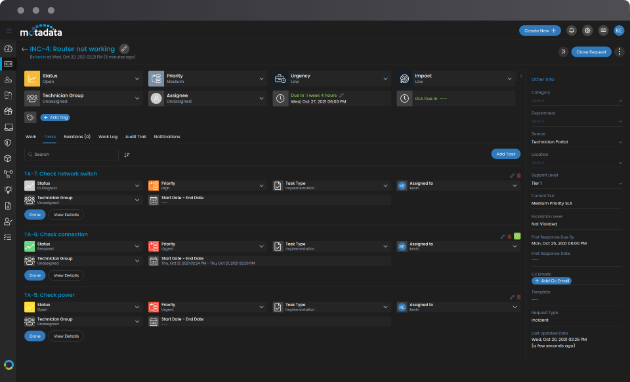630x382 pixels.
Task: Switch to the Work tab
Action: point(31,137)
